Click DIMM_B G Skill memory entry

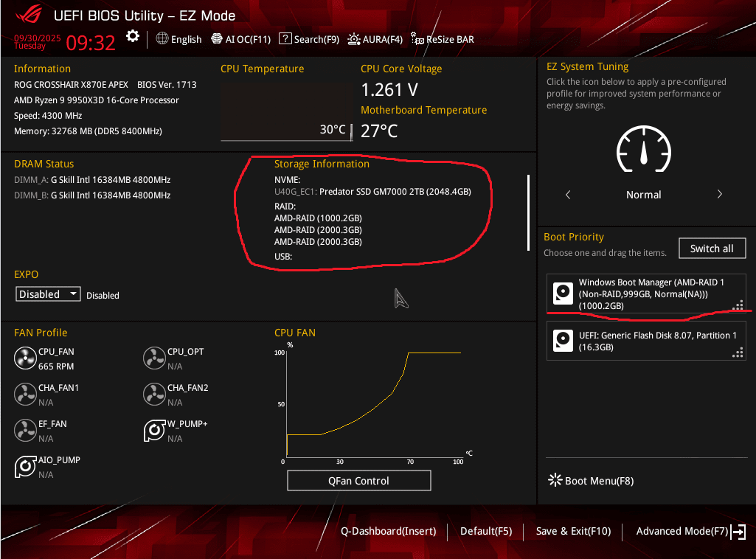[x=92, y=195]
